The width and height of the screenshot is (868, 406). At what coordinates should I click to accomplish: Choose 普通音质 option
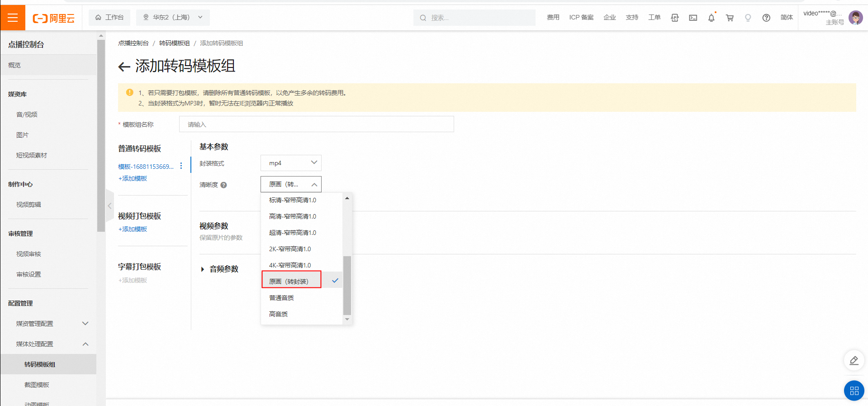pos(302,298)
